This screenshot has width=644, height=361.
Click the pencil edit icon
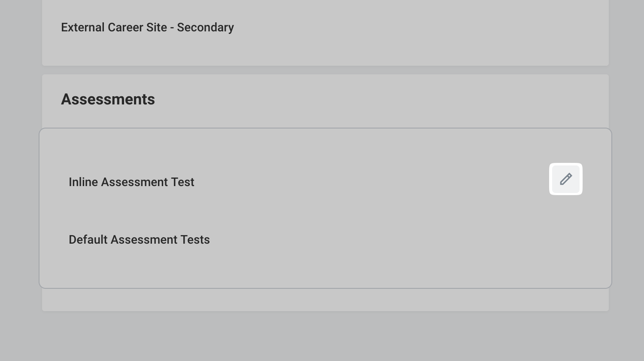point(566,179)
